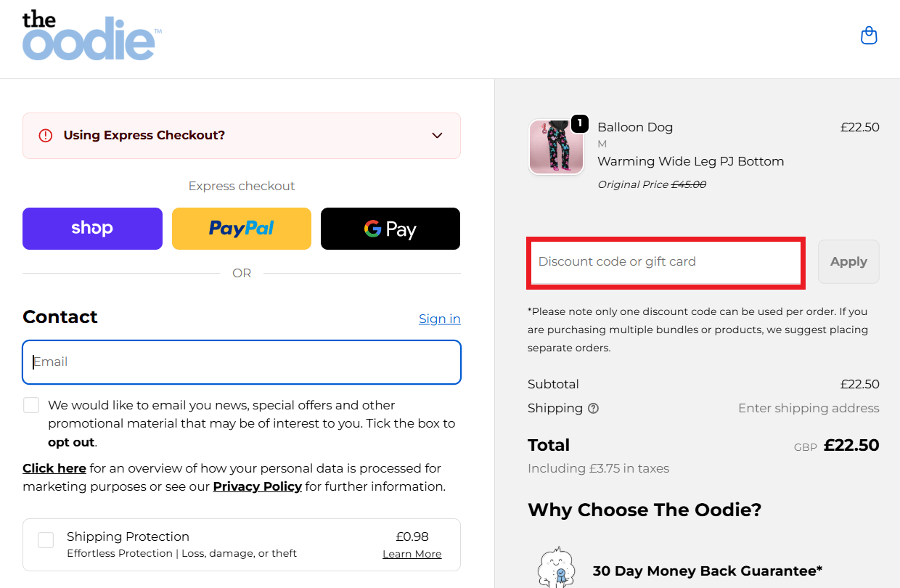Click the red alert icon
Image resolution: width=900 pixels, height=588 pixels.
pos(44,135)
